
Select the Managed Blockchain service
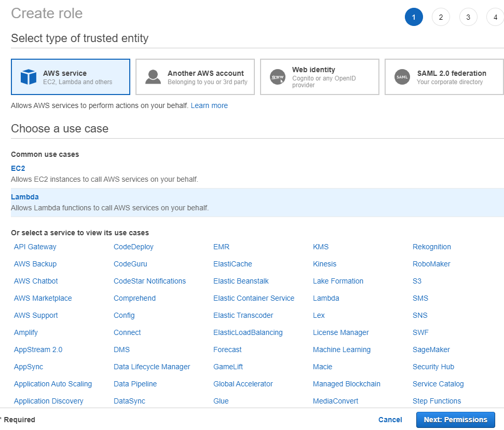point(347,384)
